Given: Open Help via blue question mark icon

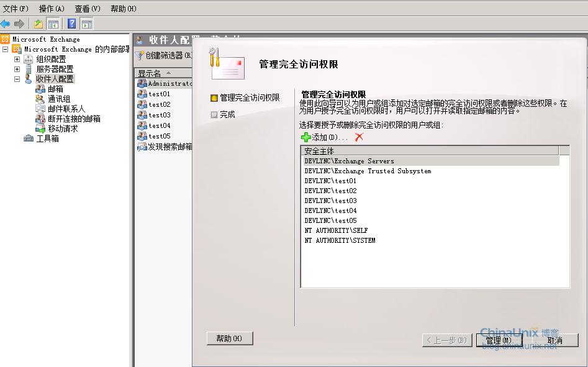Looking at the screenshot, I should 71,24.
